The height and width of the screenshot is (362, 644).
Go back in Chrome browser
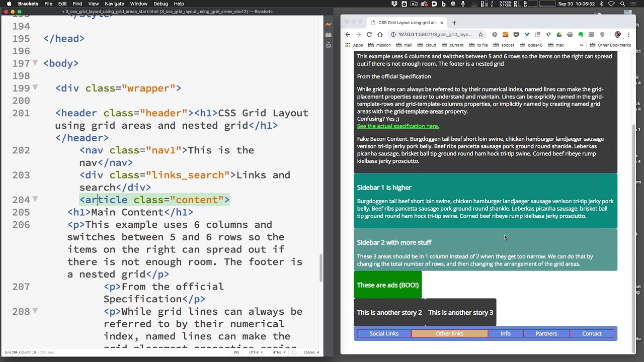pos(348,35)
